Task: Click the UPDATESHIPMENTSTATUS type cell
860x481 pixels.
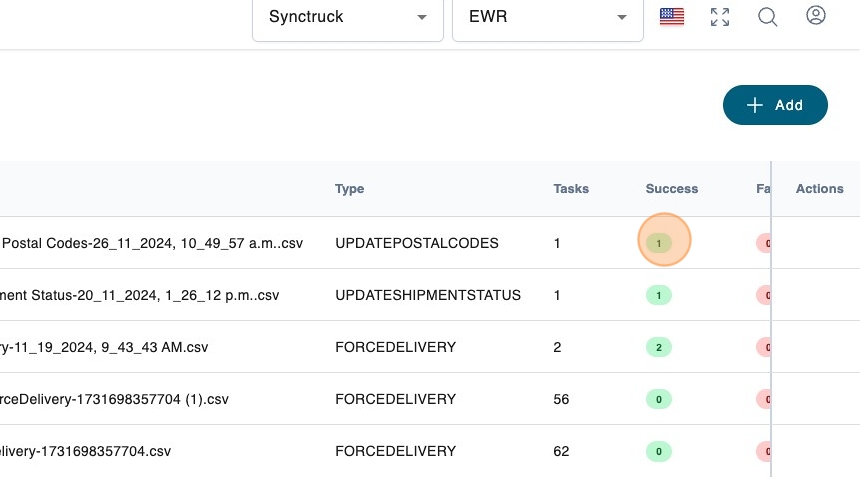Action: click(428, 295)
